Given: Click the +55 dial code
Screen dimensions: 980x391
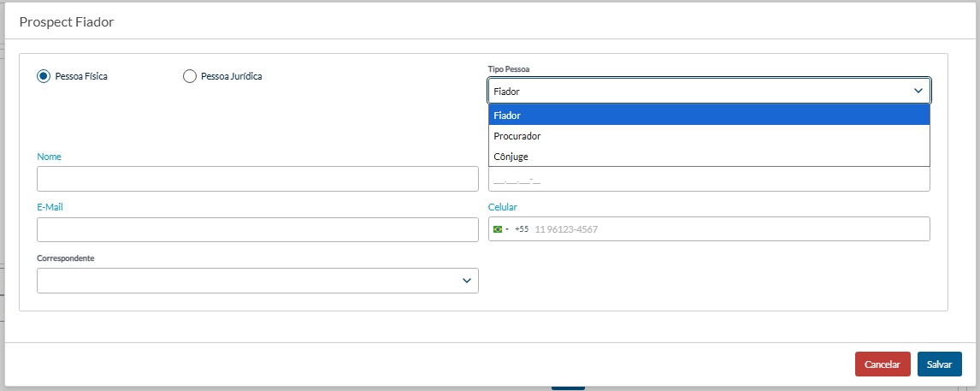Looking at the screenshot, I should 522,229.
